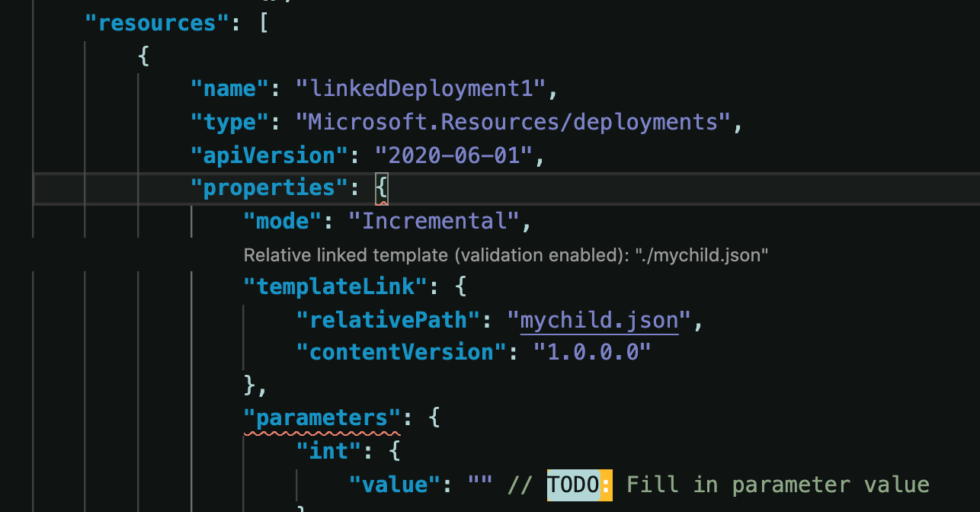The image size is (980, 512).
Task: Click the opening brace of the resource object
Action: click(x=143, y=56)
